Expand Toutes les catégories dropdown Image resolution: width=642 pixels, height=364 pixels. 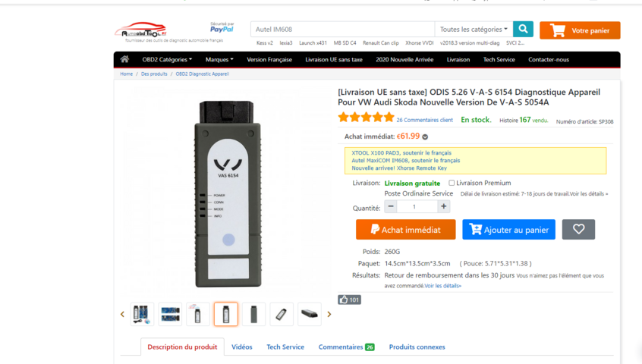click(474, 29)
